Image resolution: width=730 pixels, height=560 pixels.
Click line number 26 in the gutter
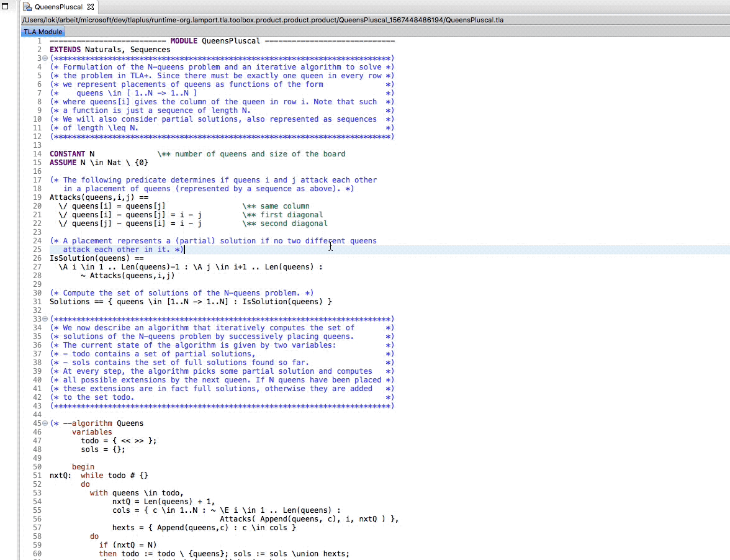pos(37,258)
